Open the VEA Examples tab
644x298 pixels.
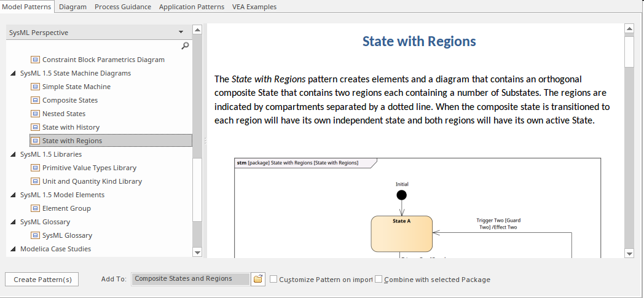[254, 7]
